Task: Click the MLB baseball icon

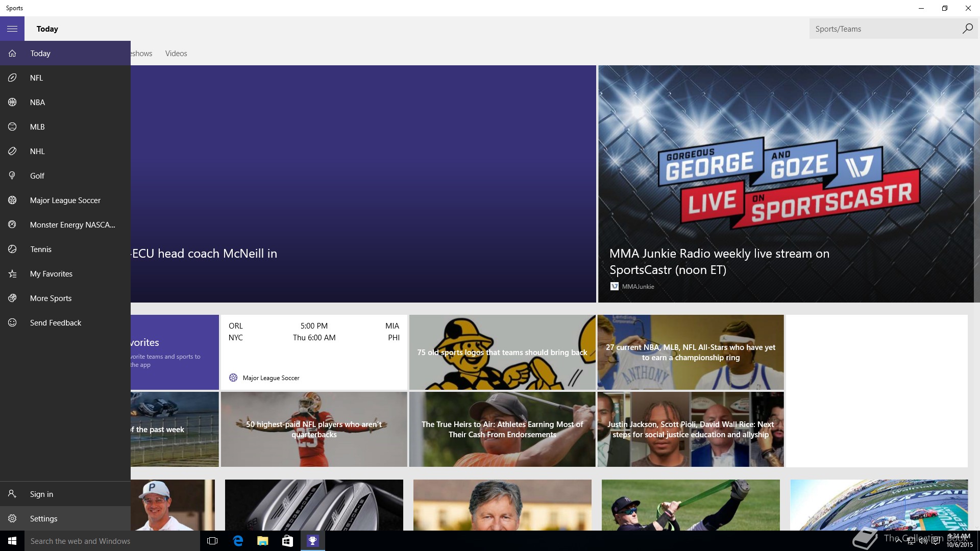Action: [12, 127]
